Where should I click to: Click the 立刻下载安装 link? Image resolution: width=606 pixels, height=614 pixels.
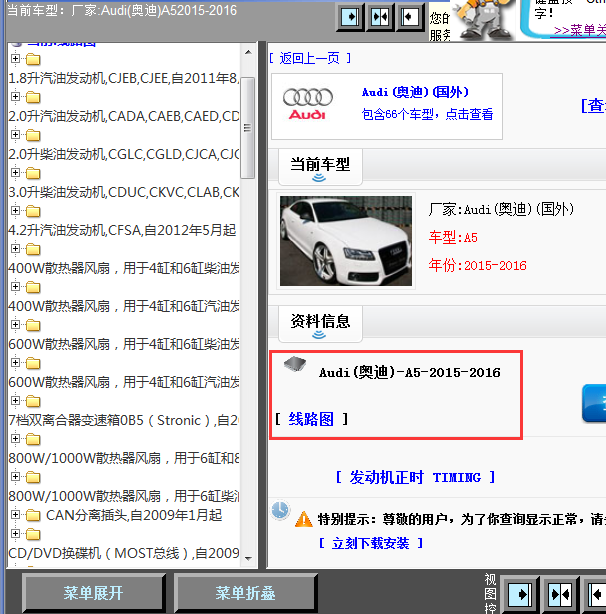370,543
